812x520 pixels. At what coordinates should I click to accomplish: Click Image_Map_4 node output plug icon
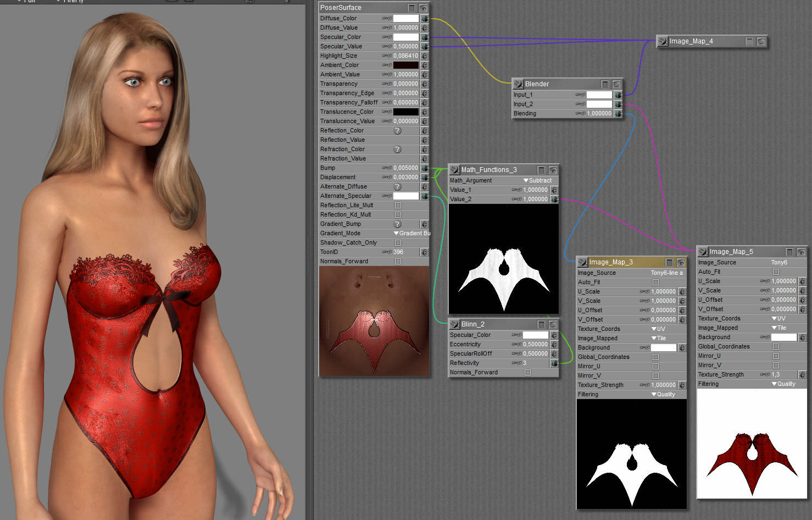(663, 41)
